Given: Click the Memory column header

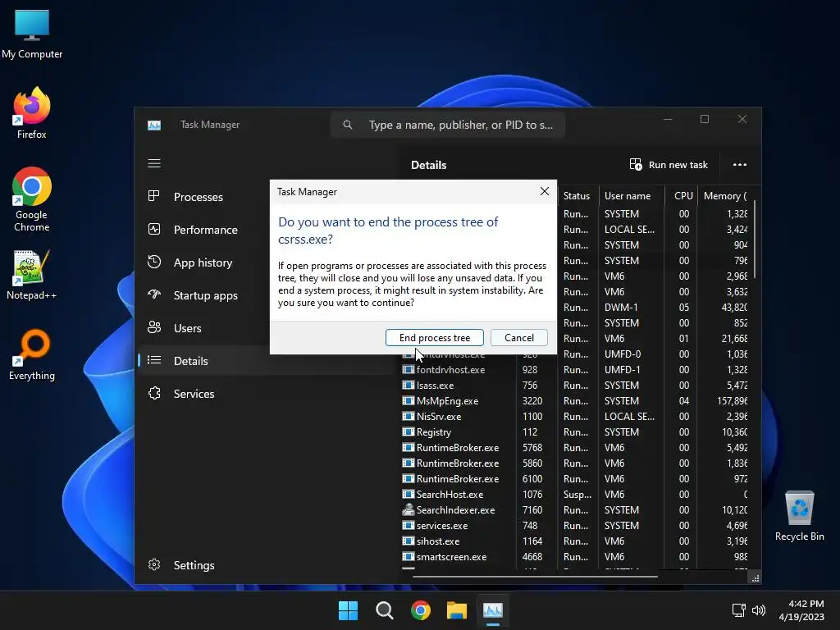Looking at the screenshot, I should [x=724, y=196].
